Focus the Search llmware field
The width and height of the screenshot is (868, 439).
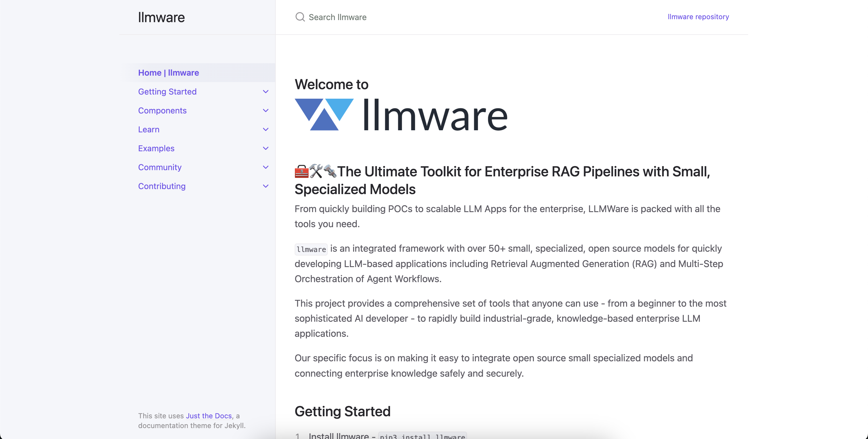click(472, 17)
